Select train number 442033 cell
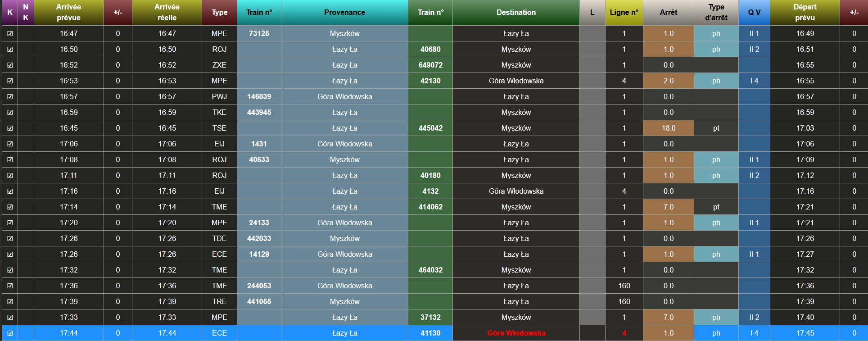The image size is (868, 341). [x=259, y=239]
